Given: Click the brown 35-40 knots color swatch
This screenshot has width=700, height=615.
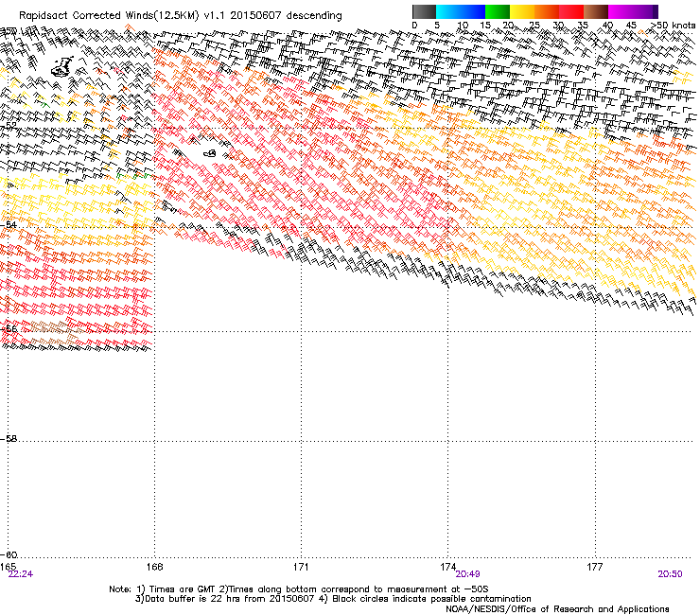Looking at the screenshot, I should click(596, 11).
